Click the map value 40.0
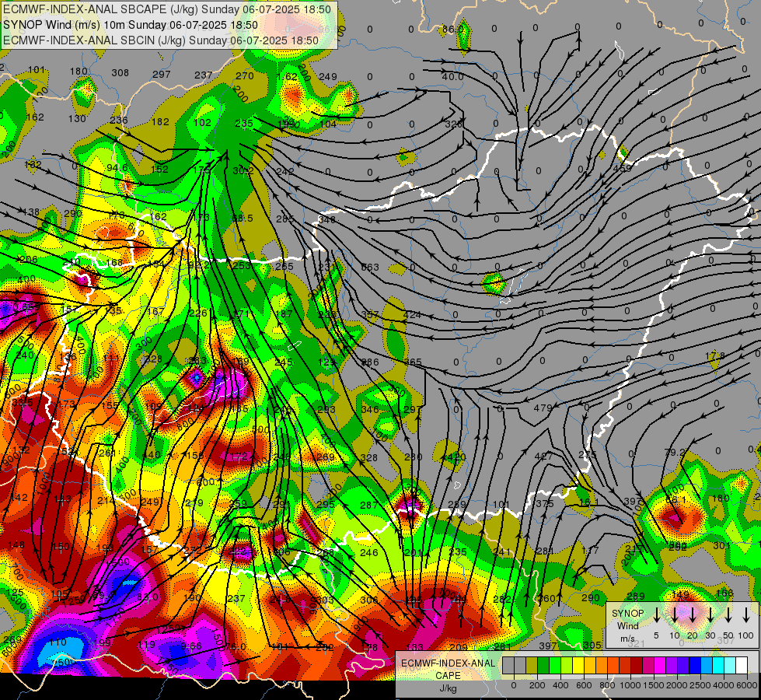761x700 pixels. (x=452, y=77)
